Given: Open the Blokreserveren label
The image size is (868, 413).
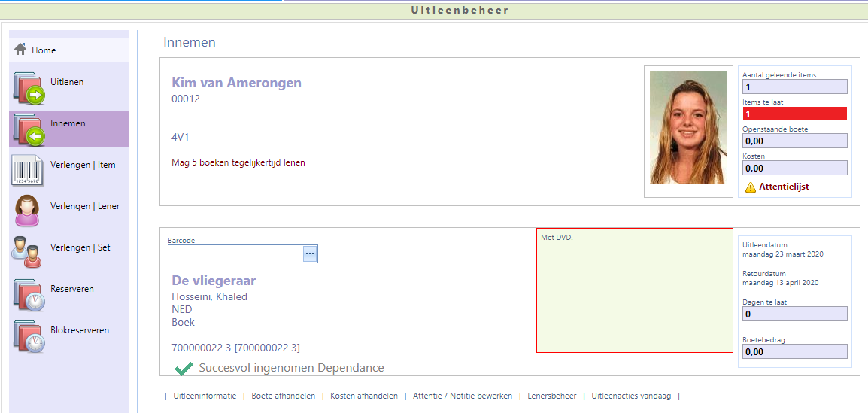Looking at the screenshot, I should tap(80, 330).
